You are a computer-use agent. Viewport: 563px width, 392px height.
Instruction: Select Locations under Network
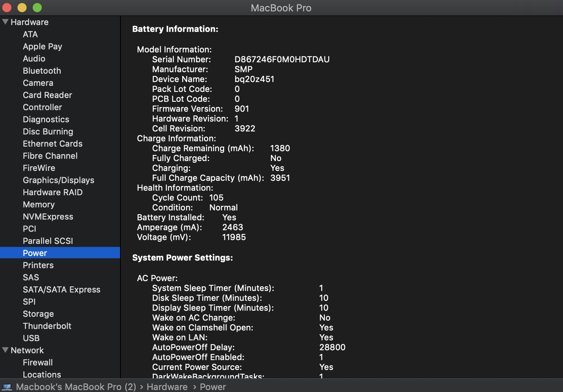42,374
